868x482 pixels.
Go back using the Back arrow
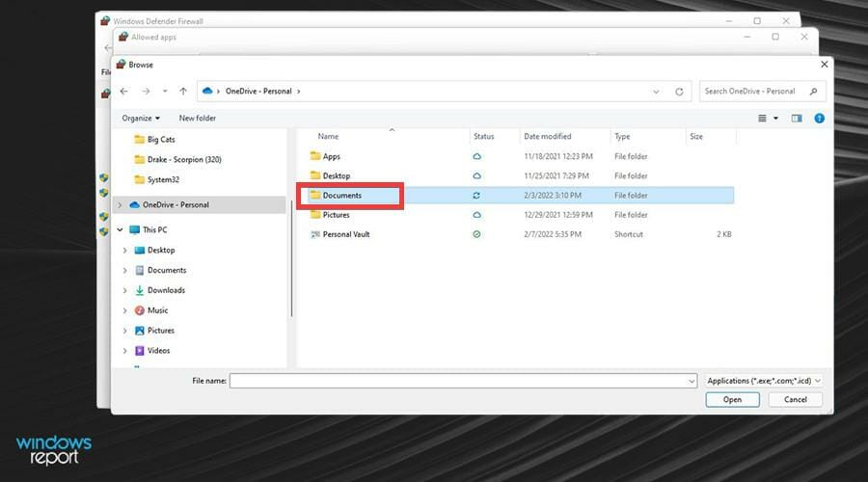(x=124, y=92)
